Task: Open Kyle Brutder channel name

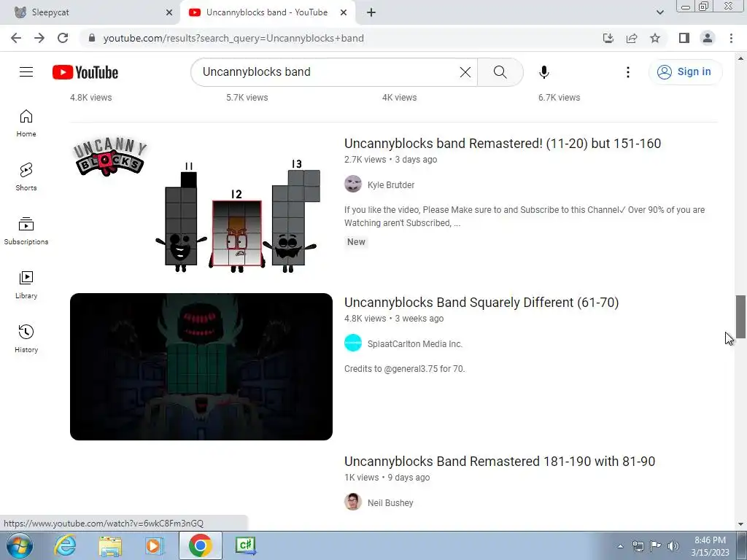Action: pyautogui.click(x=391, y=184)
